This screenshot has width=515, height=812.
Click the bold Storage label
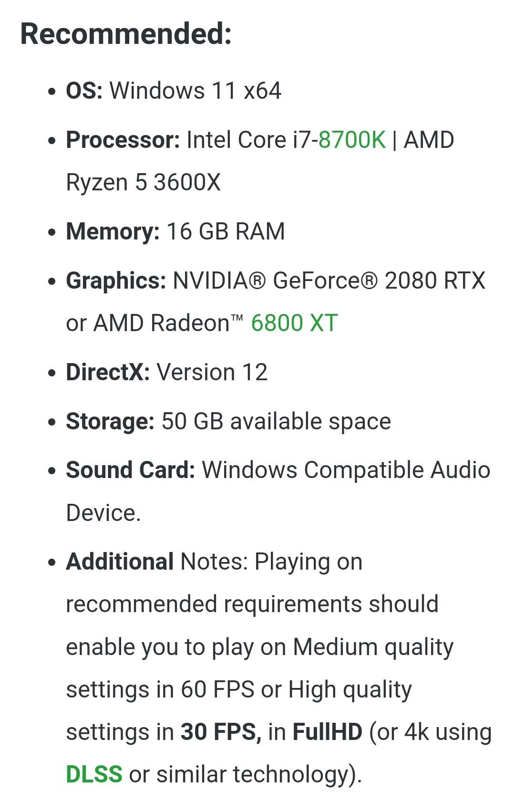(110, 422)
